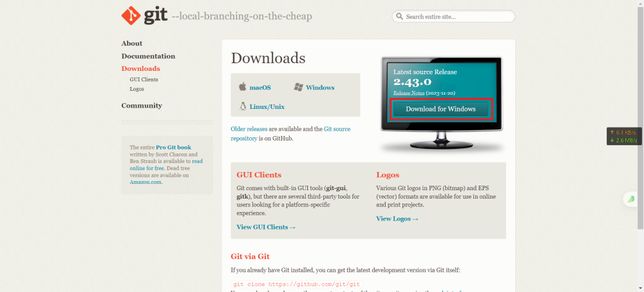Click the Download for Windows button
The image size is (644, 292).
pos(440,109)
